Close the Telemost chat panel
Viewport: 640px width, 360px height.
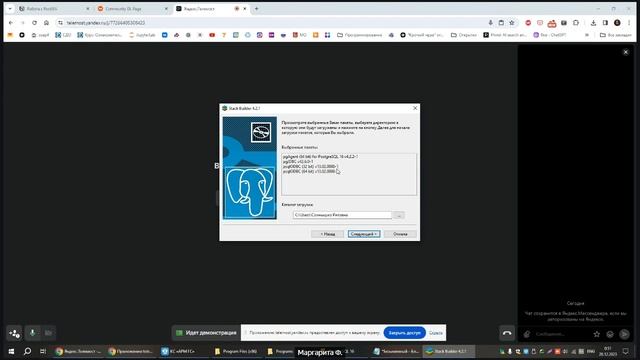[x=626, y=52]
